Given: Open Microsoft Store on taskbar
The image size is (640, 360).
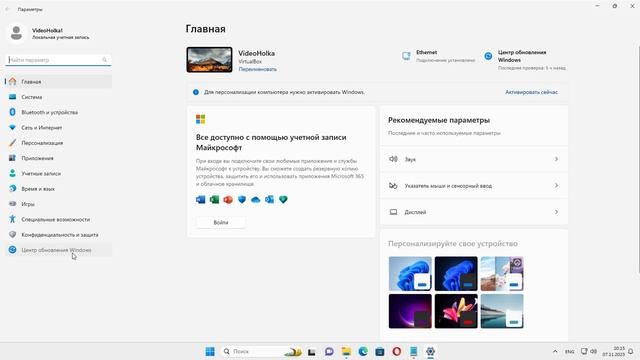Looking at the screenshot, I should (380, 351).
